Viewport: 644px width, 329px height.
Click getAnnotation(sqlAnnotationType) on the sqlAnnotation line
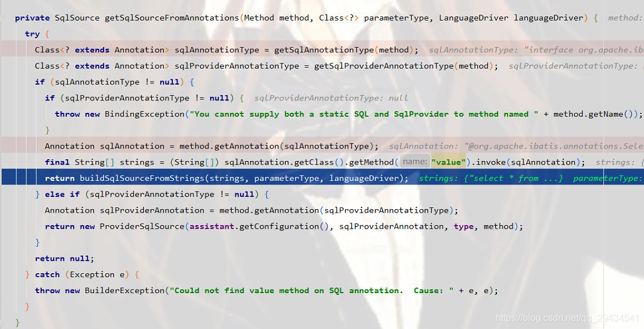tap(293, 146)
